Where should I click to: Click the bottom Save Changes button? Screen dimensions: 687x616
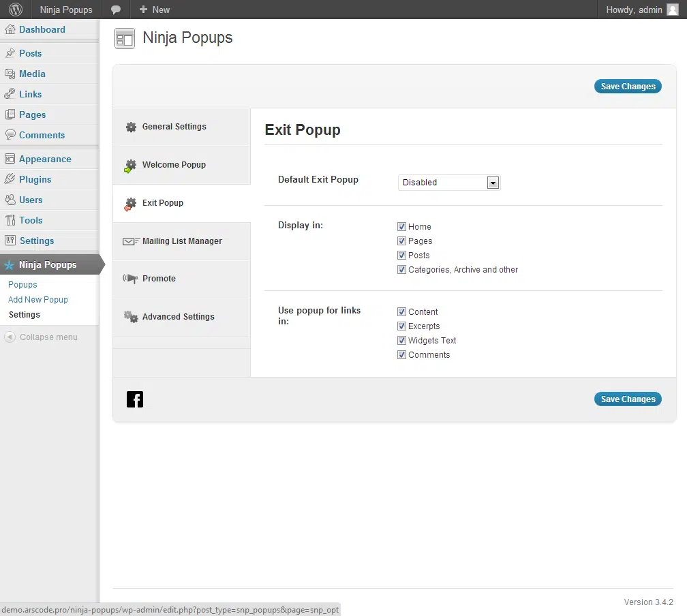pyautogui.click(x=628, y=399)
